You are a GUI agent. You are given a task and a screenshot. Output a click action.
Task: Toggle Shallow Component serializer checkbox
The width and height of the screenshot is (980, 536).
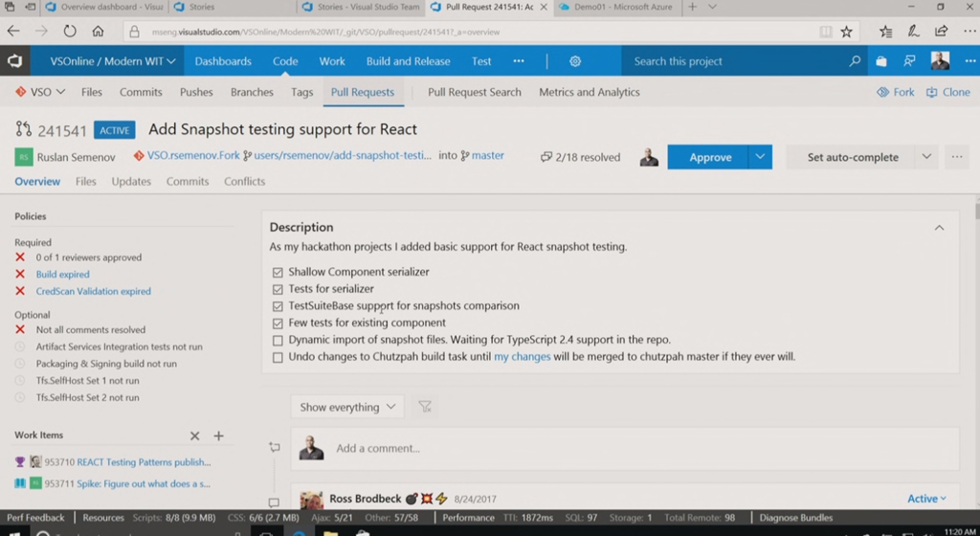[x=278, y=273]
